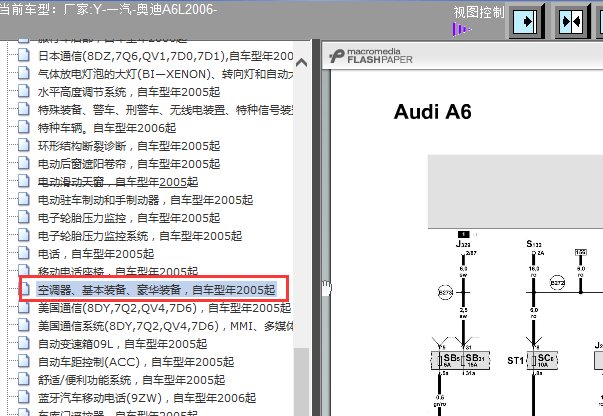Open 蓝牙汽车移动电话(9ZW)，自车型年2006起
Viewport: 603px width, 416px height.
(x=147, y=398)
